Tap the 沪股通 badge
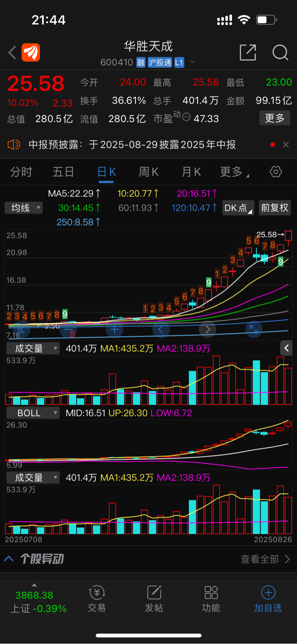The width and height of the screenshot is (297, 644). [x=160, y=62]
